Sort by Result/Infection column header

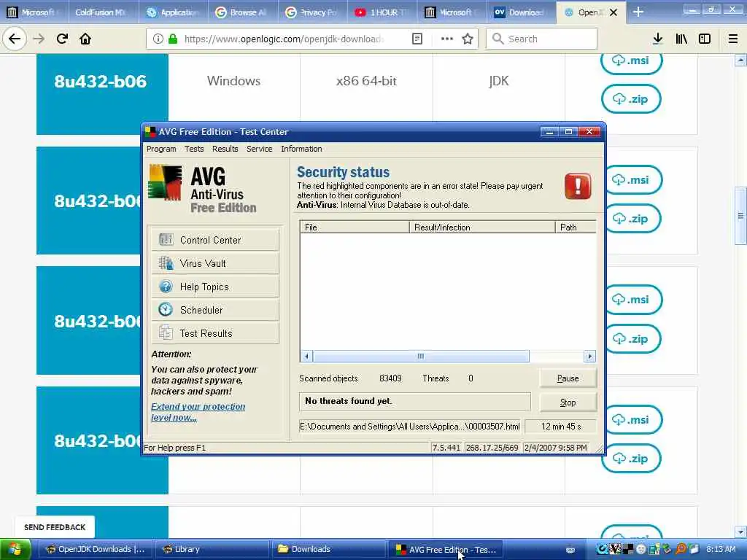(482, 227)
